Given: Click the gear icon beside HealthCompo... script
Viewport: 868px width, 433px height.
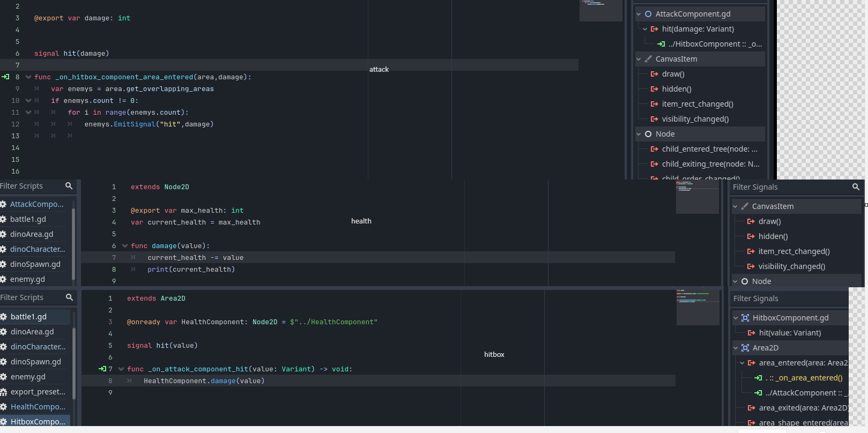Looking at the screenshot, I should 3,407.
